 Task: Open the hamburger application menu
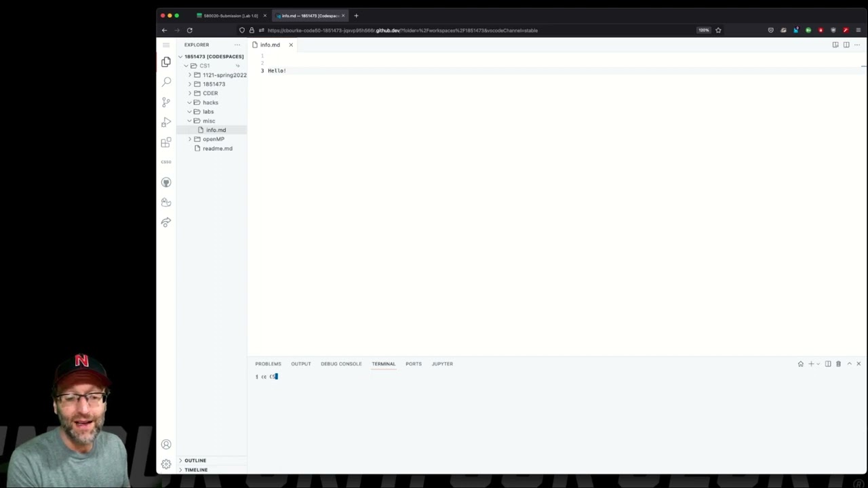click(x=166, y=45)
